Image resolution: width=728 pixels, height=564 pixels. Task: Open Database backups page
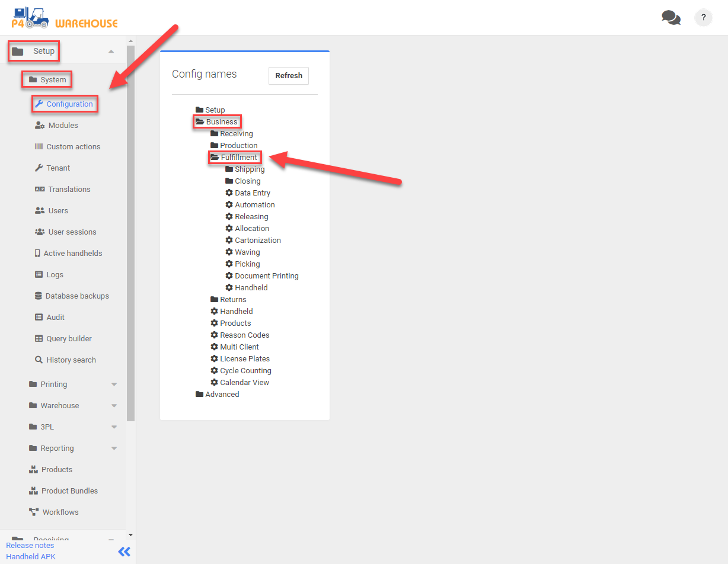coord(77,296)
